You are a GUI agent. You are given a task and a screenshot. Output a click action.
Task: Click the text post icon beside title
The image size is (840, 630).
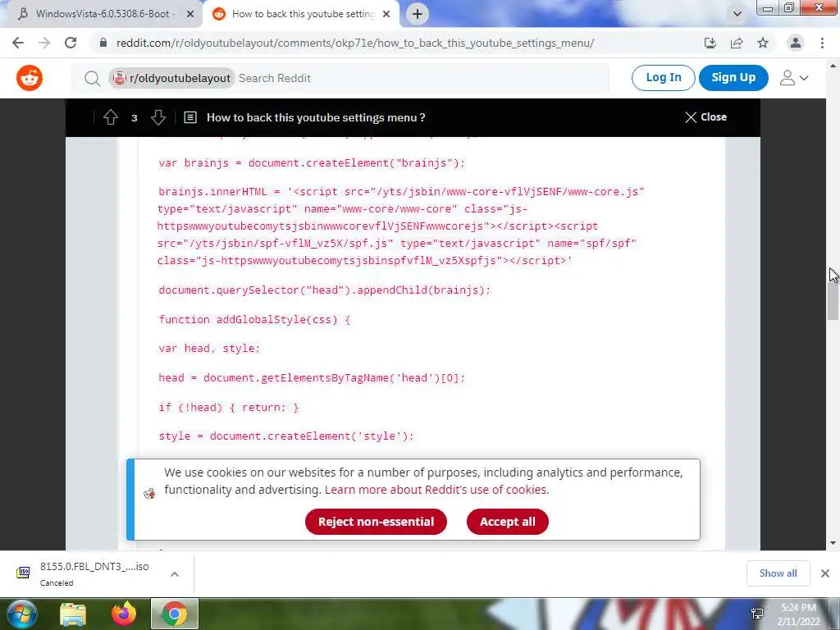point(190,117)
